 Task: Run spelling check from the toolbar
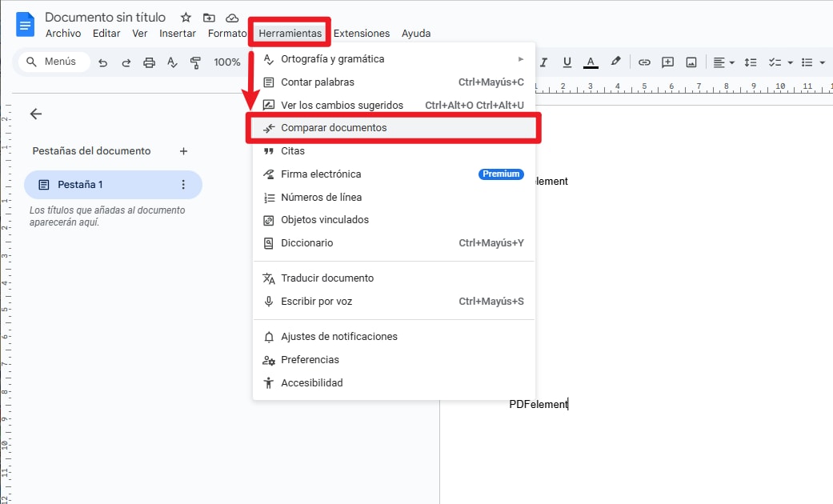click(173, 62)
